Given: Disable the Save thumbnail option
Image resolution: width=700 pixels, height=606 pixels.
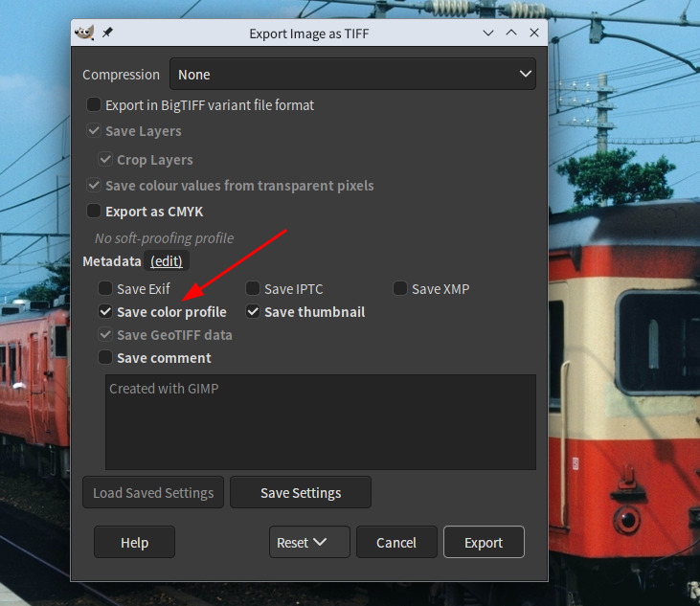Looking at the screenshot, I should (x=253, y=311).
